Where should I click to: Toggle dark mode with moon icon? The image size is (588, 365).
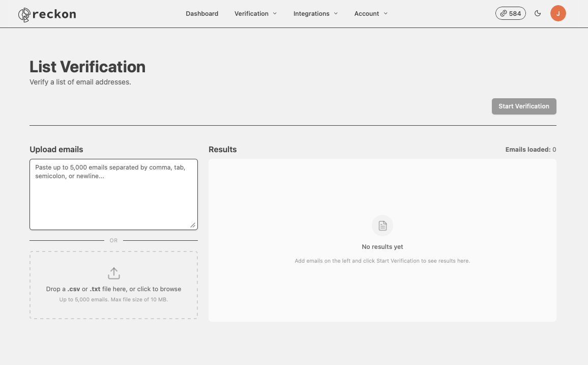point(537,14)
